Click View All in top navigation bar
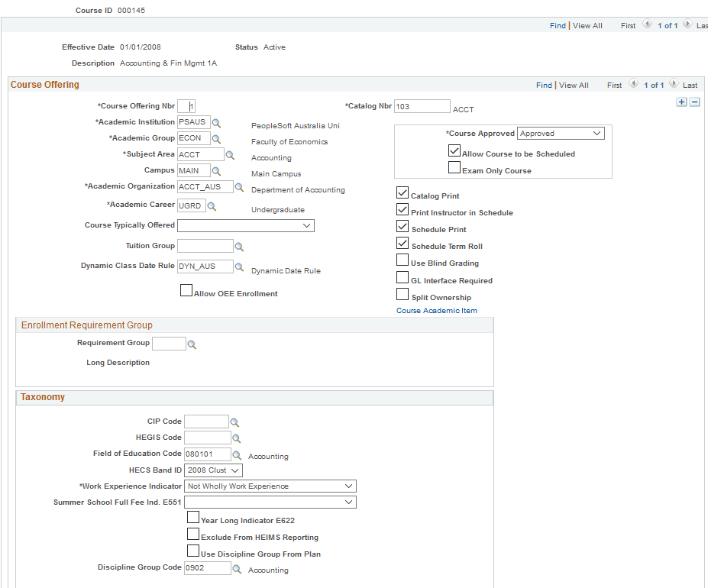The image size is (708, 588). point(587,26)
